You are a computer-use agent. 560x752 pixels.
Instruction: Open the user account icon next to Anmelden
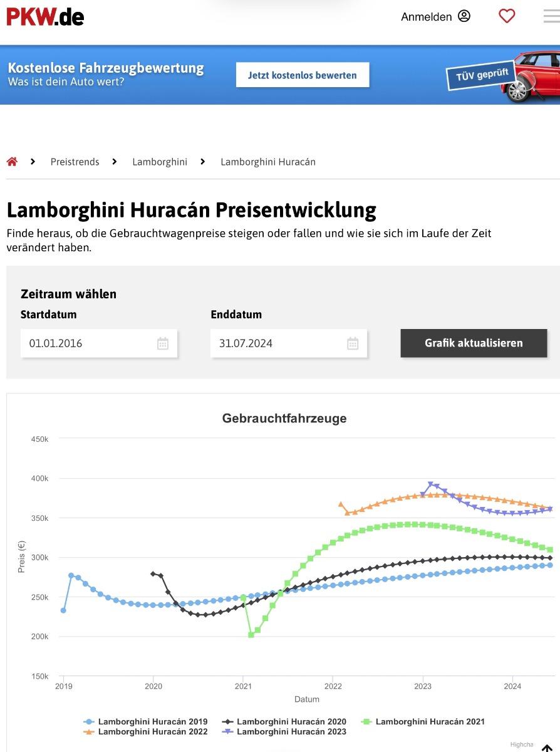(464, 16)
